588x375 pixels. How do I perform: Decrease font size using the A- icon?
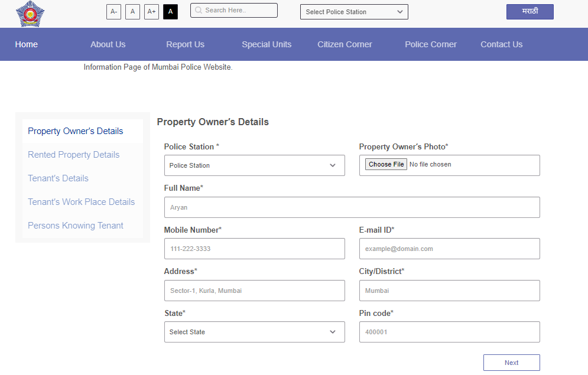click(113, 11)
